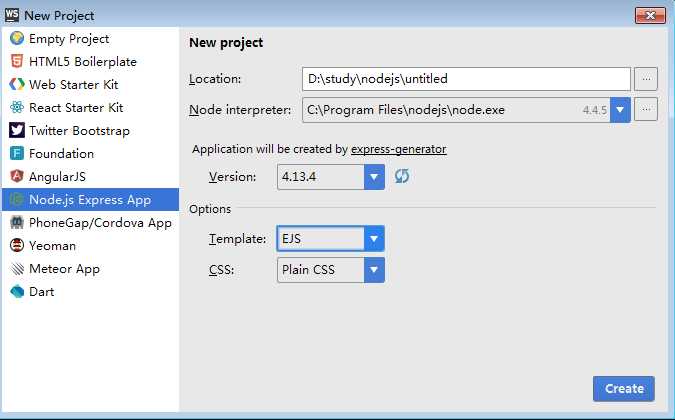Select Meteor App from the list
675x420 pixels.
point(90,269)
